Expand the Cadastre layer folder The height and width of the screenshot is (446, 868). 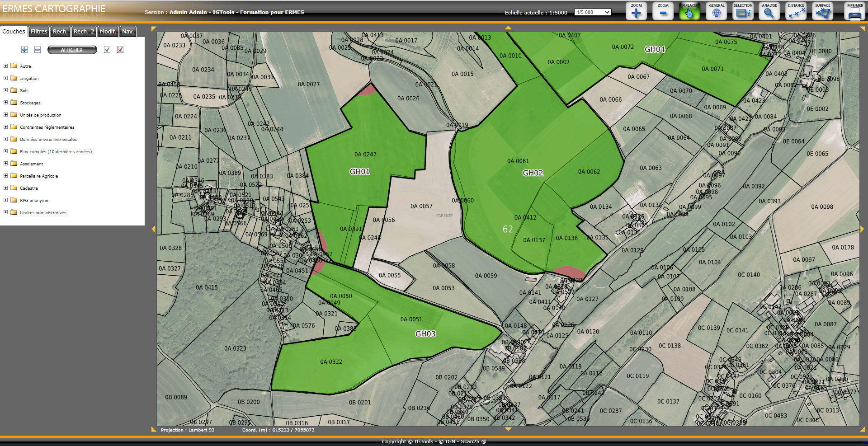click(x=5, y=188)
